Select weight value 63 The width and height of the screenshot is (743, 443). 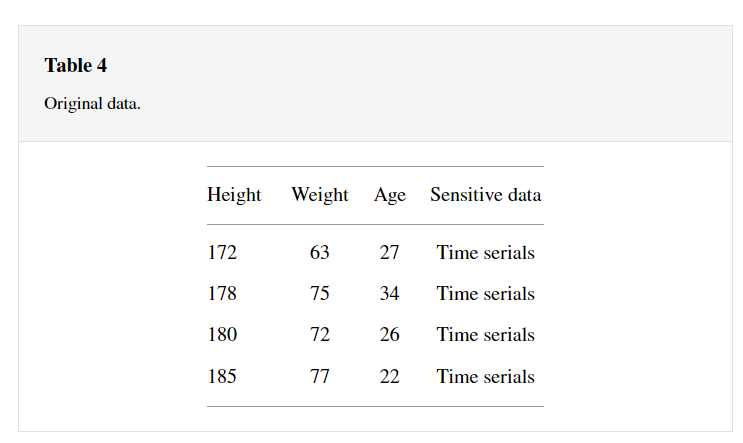(320, 253)
